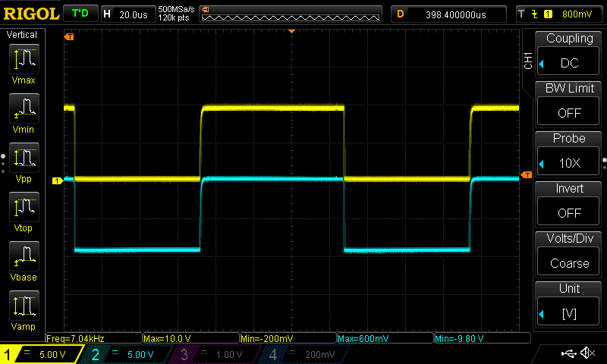Select the Vmax measurement icon

tap(24, 59)
